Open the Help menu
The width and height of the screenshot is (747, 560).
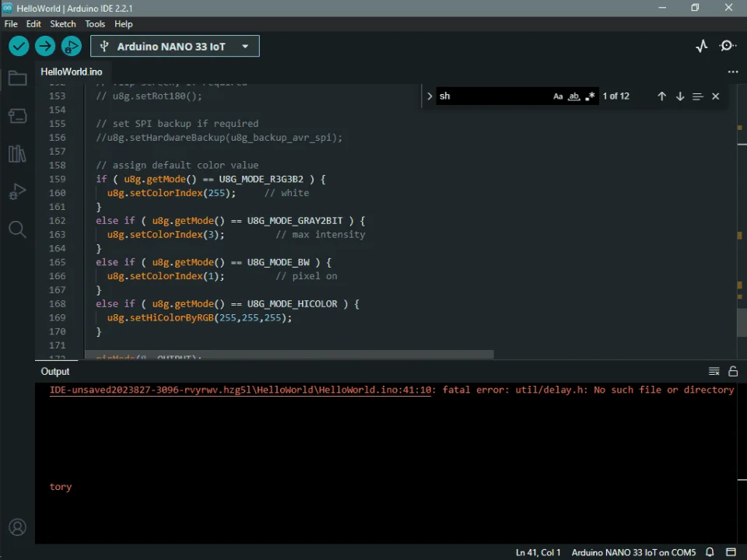pyautogui.click(x=124, y=24)
